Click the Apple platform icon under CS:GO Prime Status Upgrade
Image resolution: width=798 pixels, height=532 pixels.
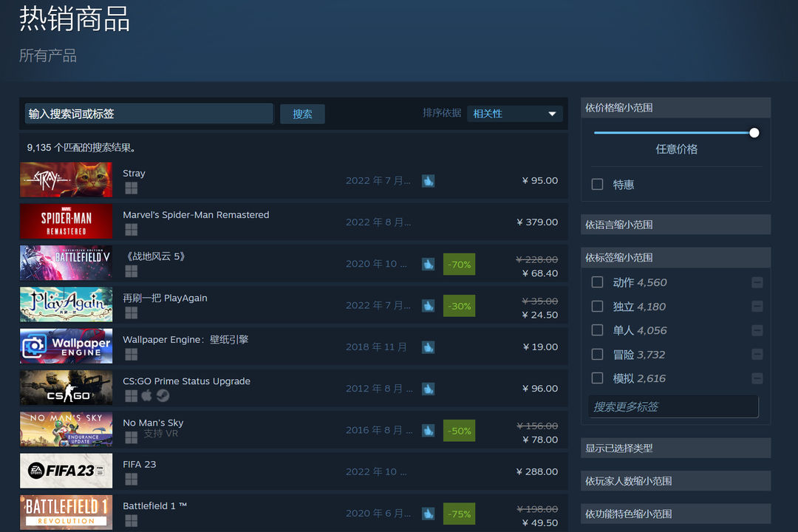[x=146, y=395]
